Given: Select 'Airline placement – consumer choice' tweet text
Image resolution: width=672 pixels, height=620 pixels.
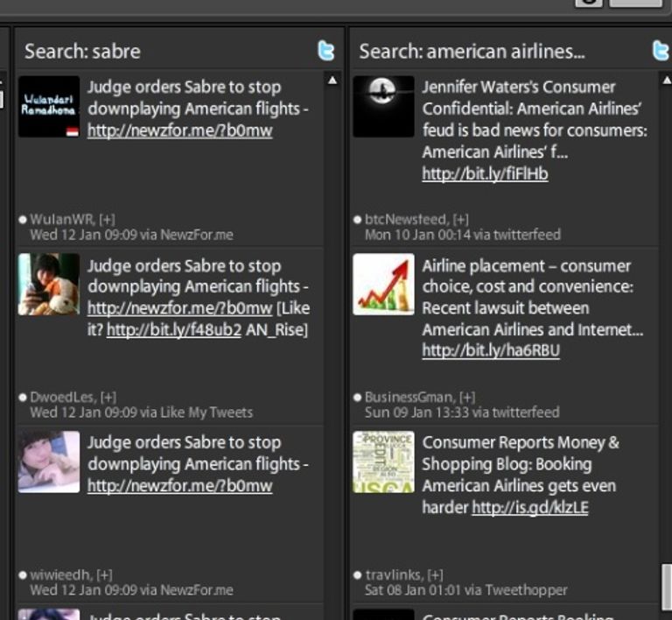Looking at the screenshot, I should pyautogui.click(x=533, y=308).
